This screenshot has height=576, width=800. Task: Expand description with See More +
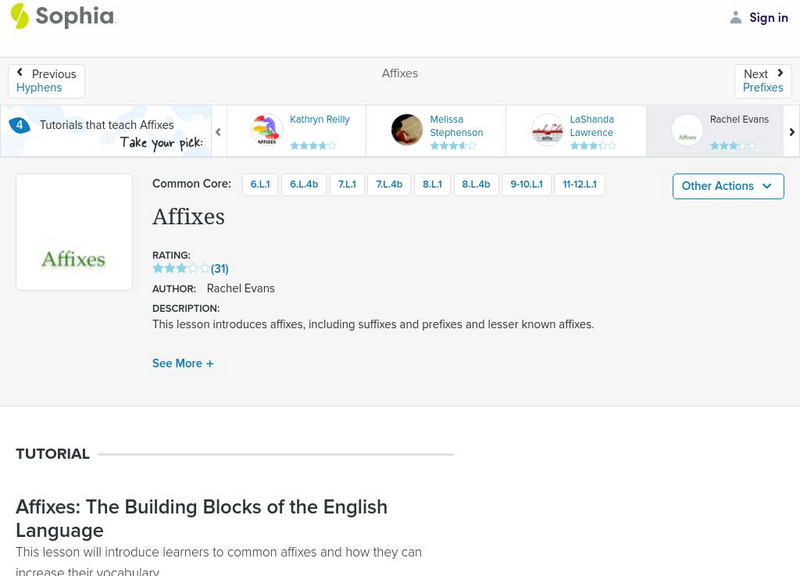pyautogui.click(x=183, y=363)
